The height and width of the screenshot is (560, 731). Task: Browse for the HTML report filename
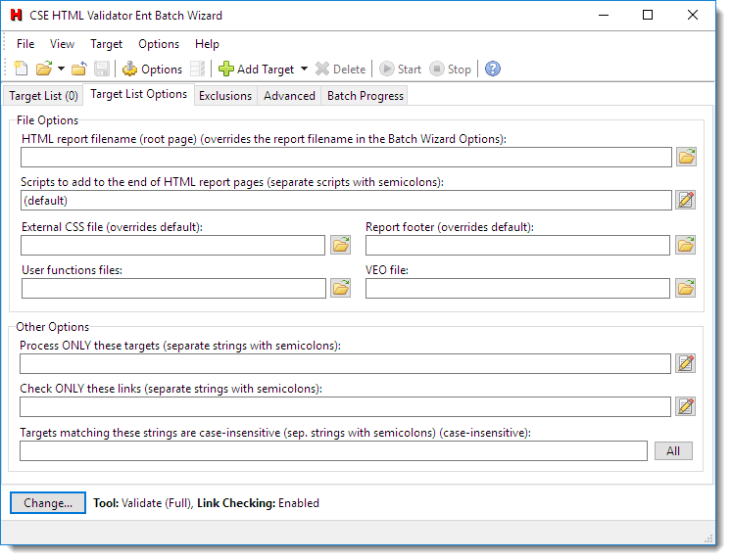pos(686,157)
